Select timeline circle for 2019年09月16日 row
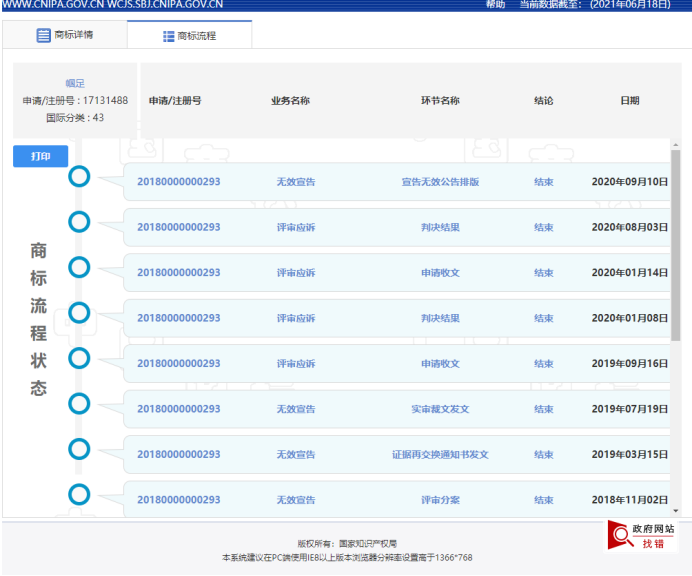The width and height of the screenshot is (692, 576). coord(79,358)
